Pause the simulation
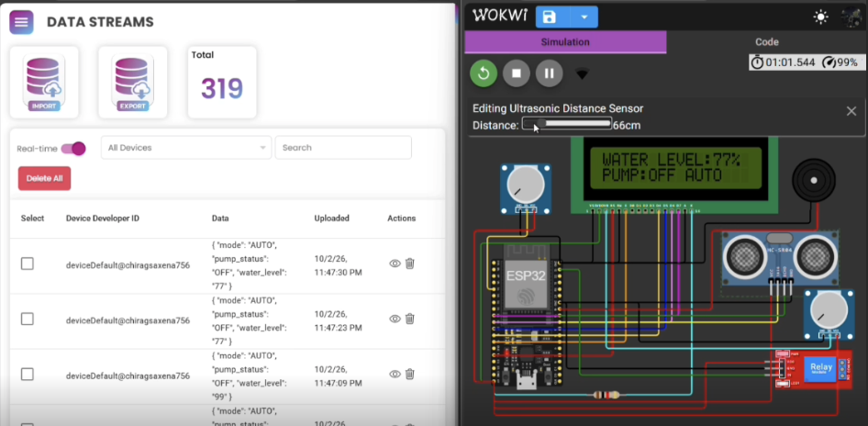The width and height of the screenshot is (868, 426). click(549, 73)
